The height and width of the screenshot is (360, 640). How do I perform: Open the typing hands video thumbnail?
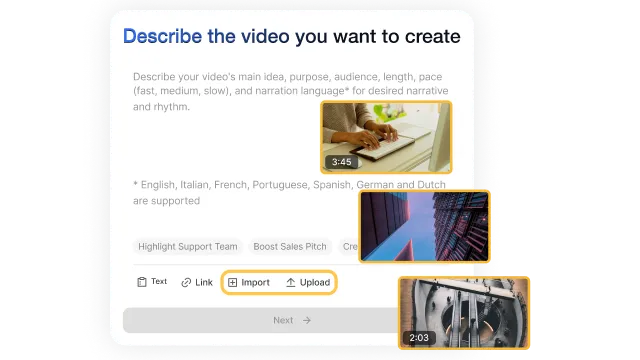pos(386,137)
